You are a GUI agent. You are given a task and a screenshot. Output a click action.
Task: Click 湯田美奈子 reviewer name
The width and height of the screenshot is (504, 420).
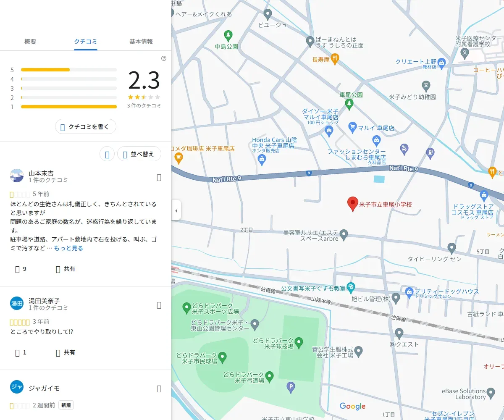coord(44,301)
